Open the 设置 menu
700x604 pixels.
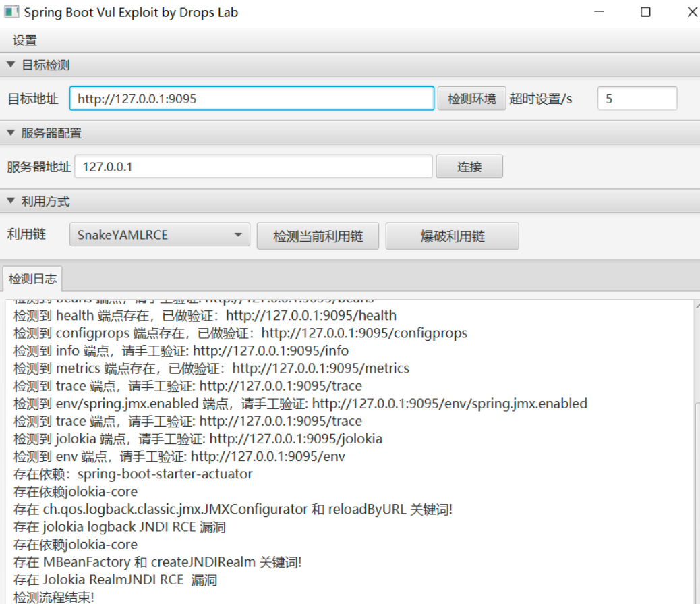(x=24, y=40)
